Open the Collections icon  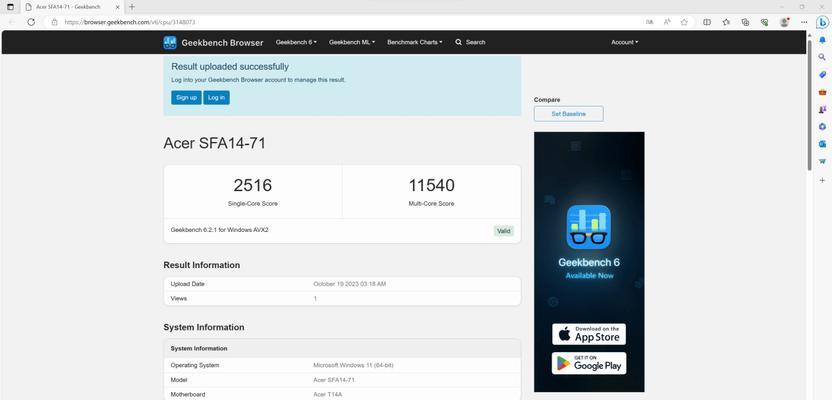pyautogui.click(x=746, y=22)
